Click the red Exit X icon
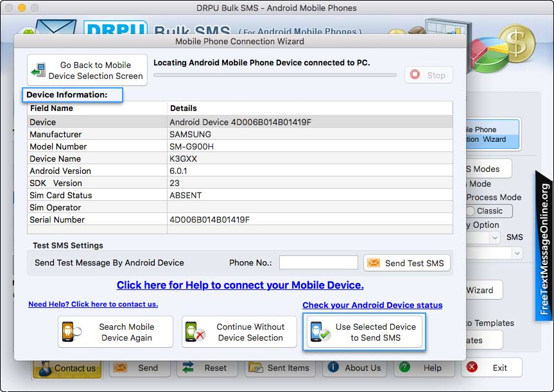 [472, 367]
